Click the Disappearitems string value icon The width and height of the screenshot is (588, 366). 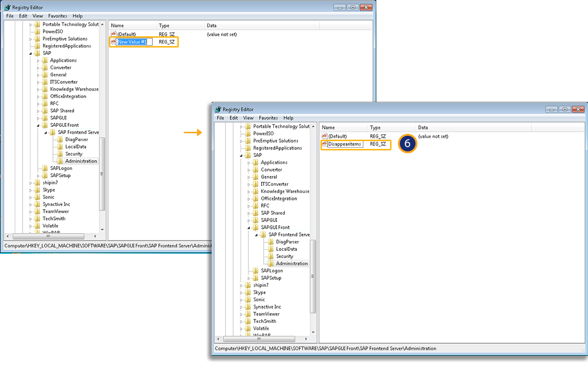tap(324, 144)
